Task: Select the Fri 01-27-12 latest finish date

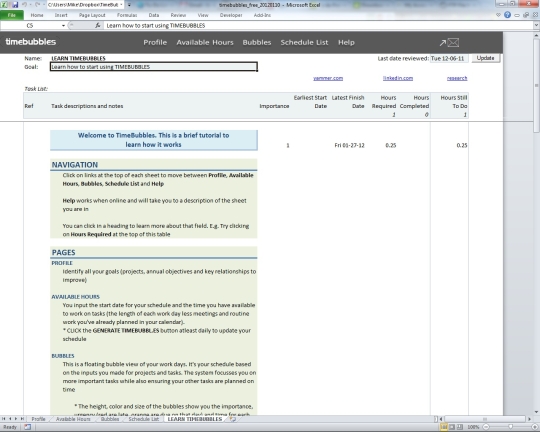Action: pos(349,145)
